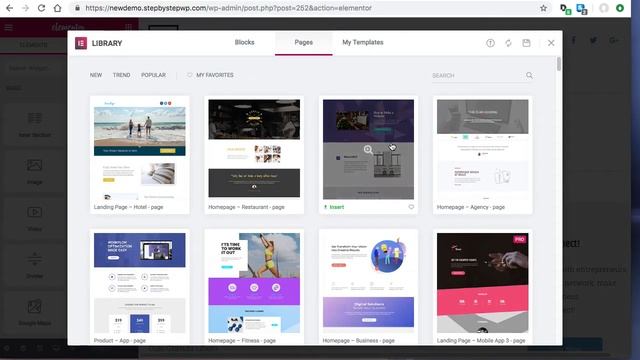This screenshot has height=360, width=640.
Task: Go forward in browser history
Action: (25, 8)
